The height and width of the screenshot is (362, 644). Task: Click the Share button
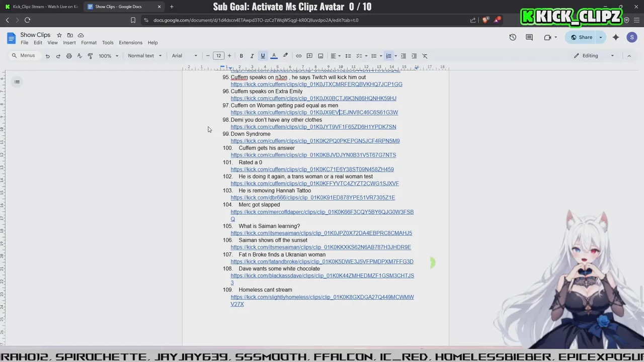[581, 37]
